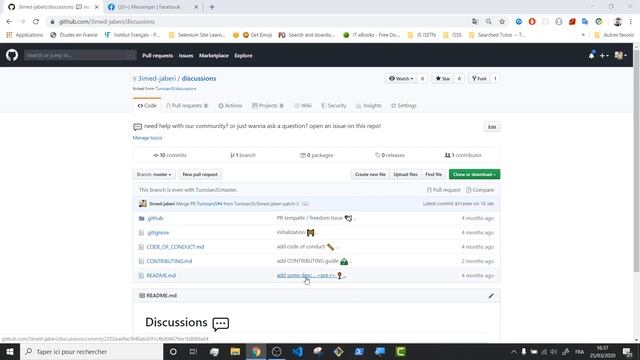Open the Branch: master dropdown
The image size is (640, 360).
[154, 174]
